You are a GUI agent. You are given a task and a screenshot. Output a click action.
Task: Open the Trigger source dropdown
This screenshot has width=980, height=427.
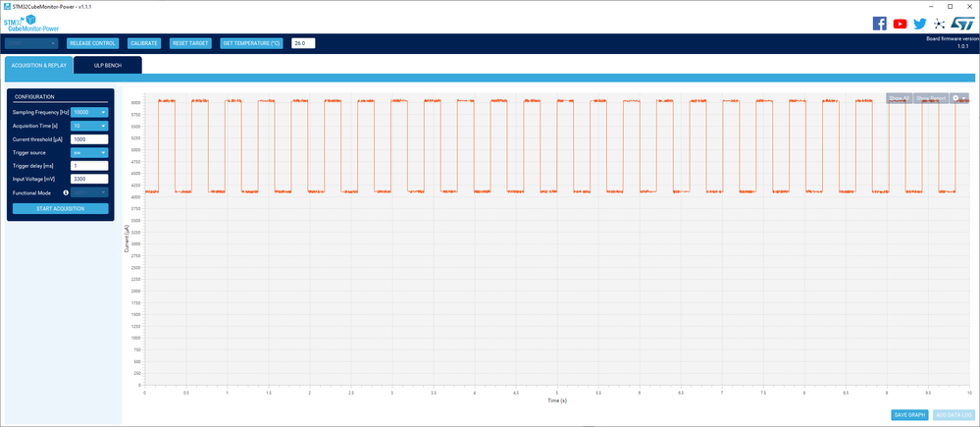pos(89,152)
